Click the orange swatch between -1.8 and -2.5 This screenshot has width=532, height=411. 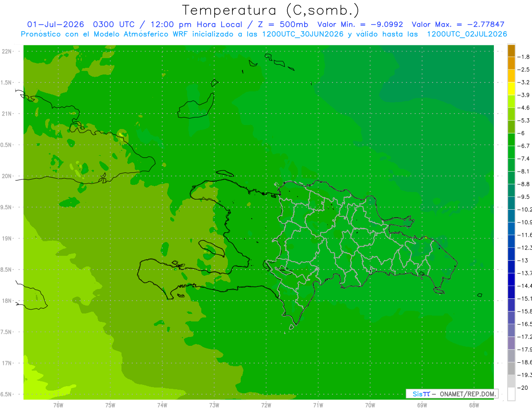(x=511, y=63)
